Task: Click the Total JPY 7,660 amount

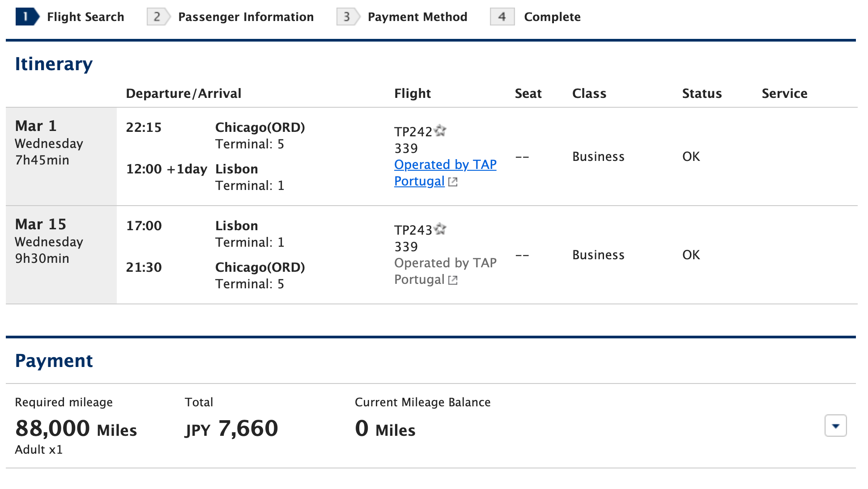Action: [x=231, y=428]
